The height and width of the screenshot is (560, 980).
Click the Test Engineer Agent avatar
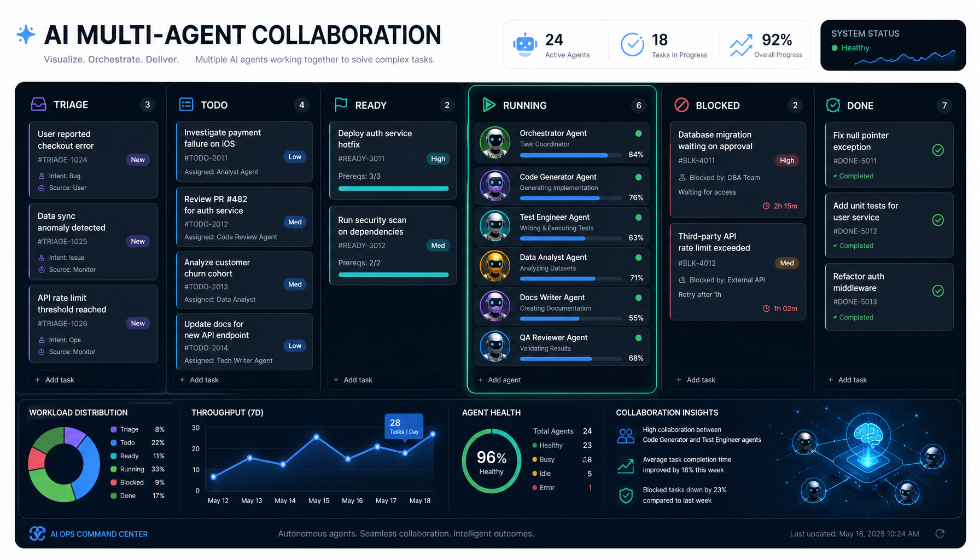coord(495,226)
